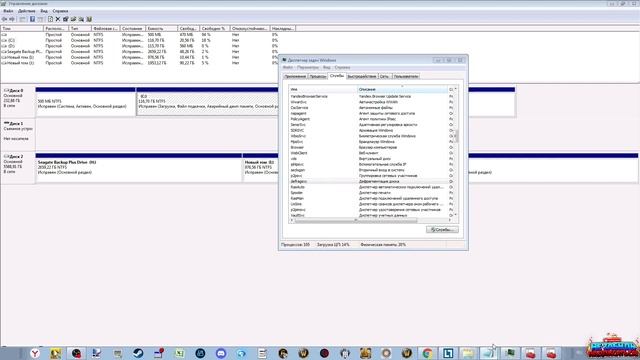Click the blue Help icon in Disk Management toolbar
The width and height of the screenshot is (640, 360).
coord(32,19)
